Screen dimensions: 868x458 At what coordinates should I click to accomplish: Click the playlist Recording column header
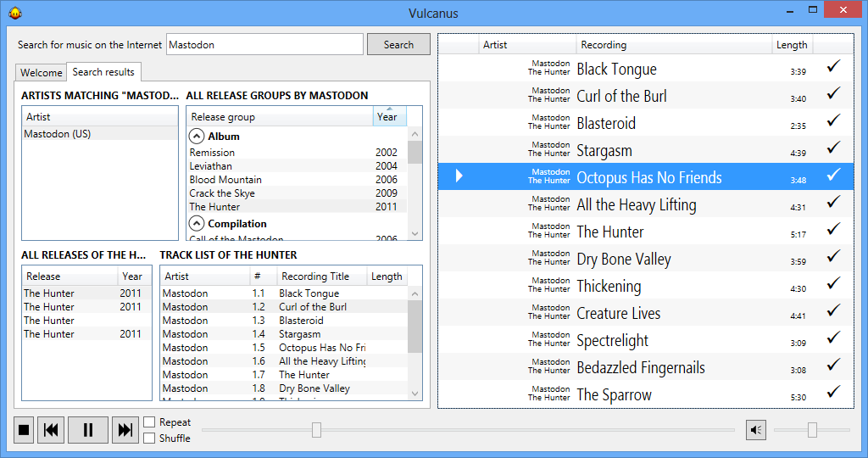(x=674, y=45)
